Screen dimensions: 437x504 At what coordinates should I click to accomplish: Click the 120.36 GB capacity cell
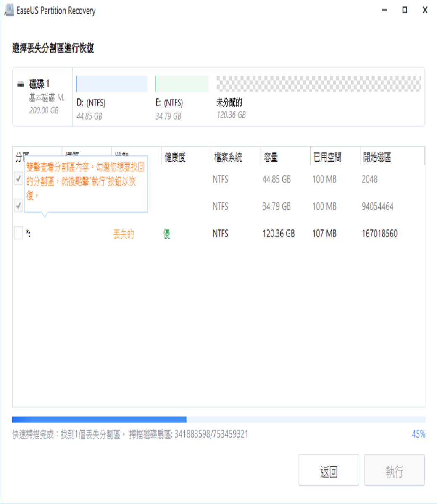[x=279, y=234]
